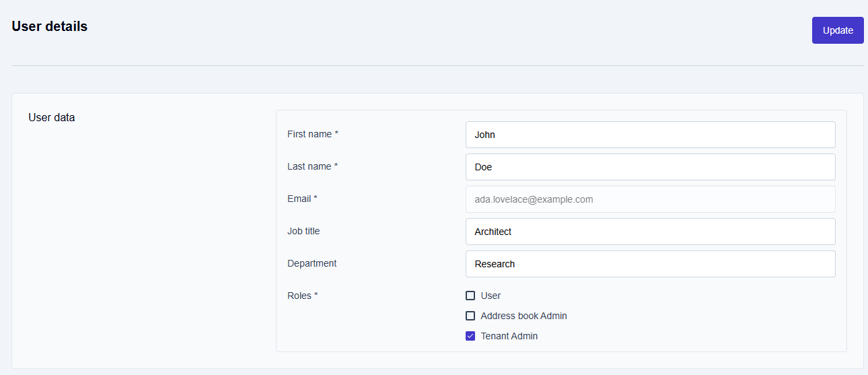The image size is (868, 375).
Task: Click the 'Address book Admin' label text
Action: tap(523, 316)
